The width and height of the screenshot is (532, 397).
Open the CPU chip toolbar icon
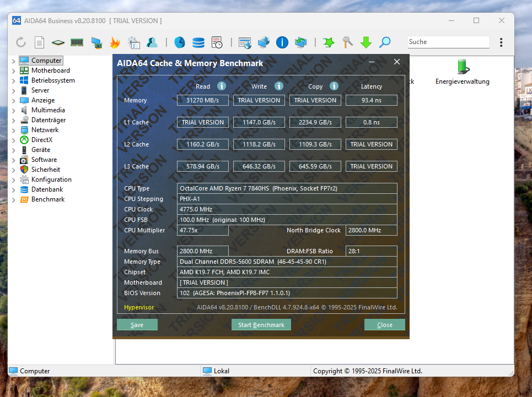[x=58, y=42]
